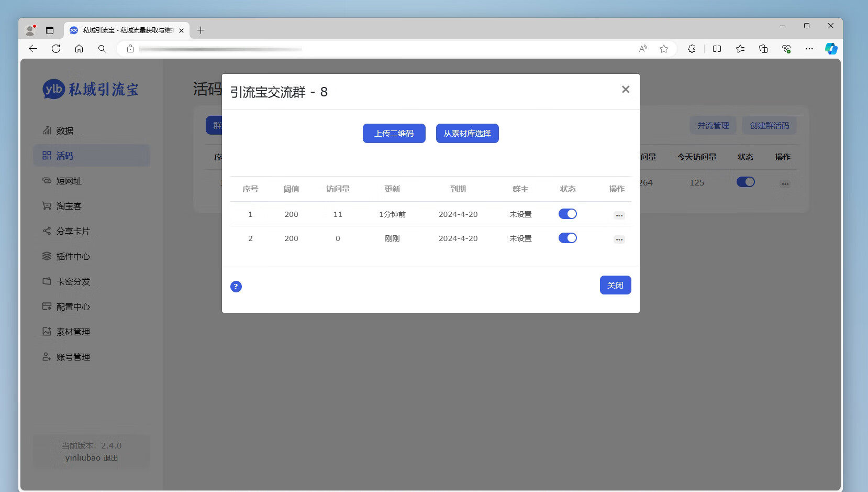Toggle the status switch in background table

(x=745, y=182)
